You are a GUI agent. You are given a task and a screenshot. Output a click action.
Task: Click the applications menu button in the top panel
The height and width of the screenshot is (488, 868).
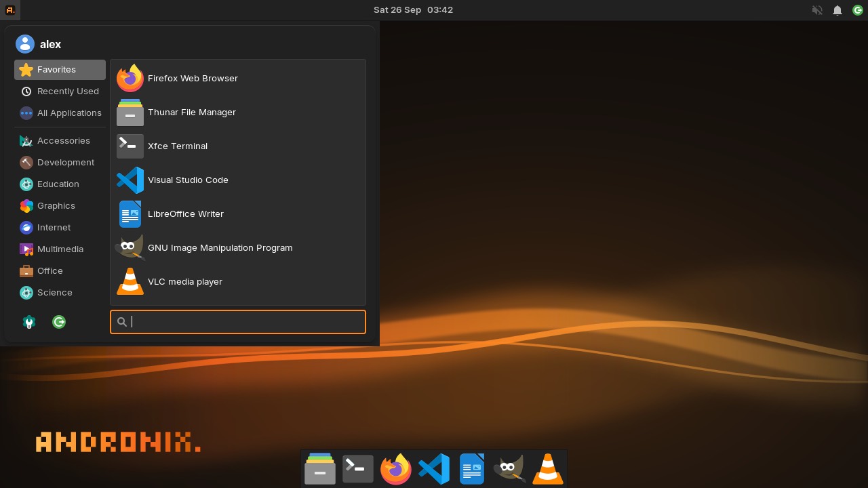point(10,10)
